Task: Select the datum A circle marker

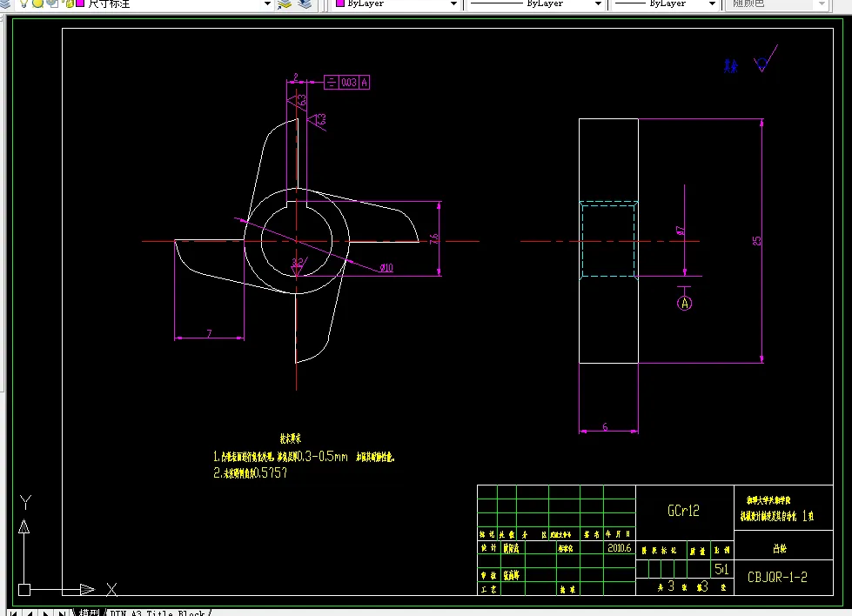Action: click(x=684, y=303)
